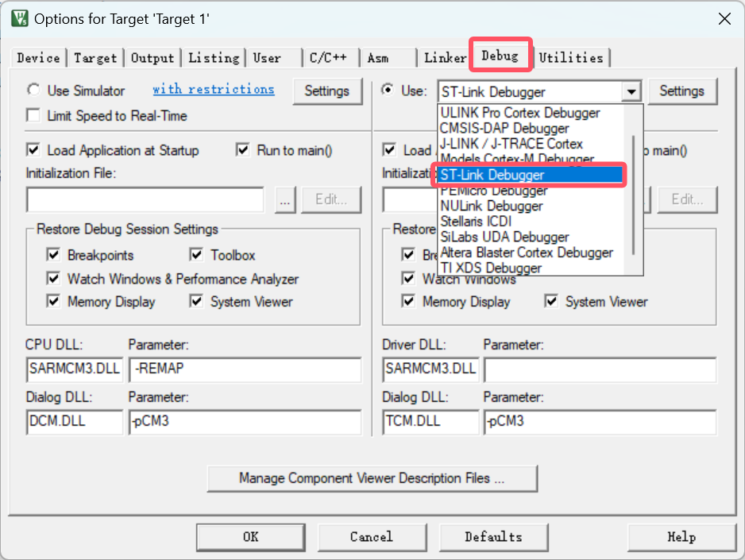Screen dimensions: 745x560
Task: Choose Stellaris ICDI from list
Action: click(x=531, y=222)
